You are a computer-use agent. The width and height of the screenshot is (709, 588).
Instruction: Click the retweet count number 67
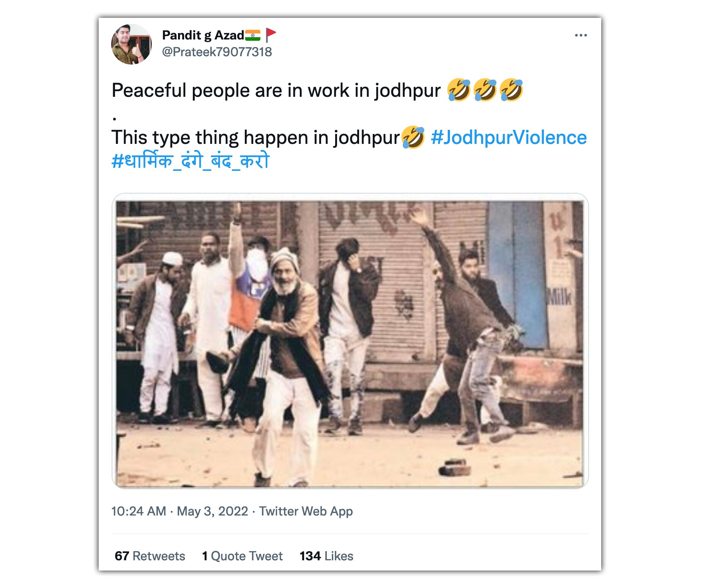point(122,555)
